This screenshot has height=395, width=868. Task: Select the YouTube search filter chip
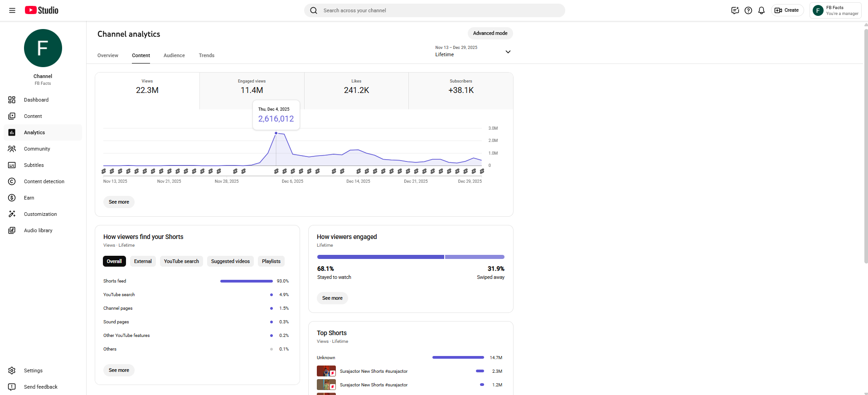tap(181, 261)
